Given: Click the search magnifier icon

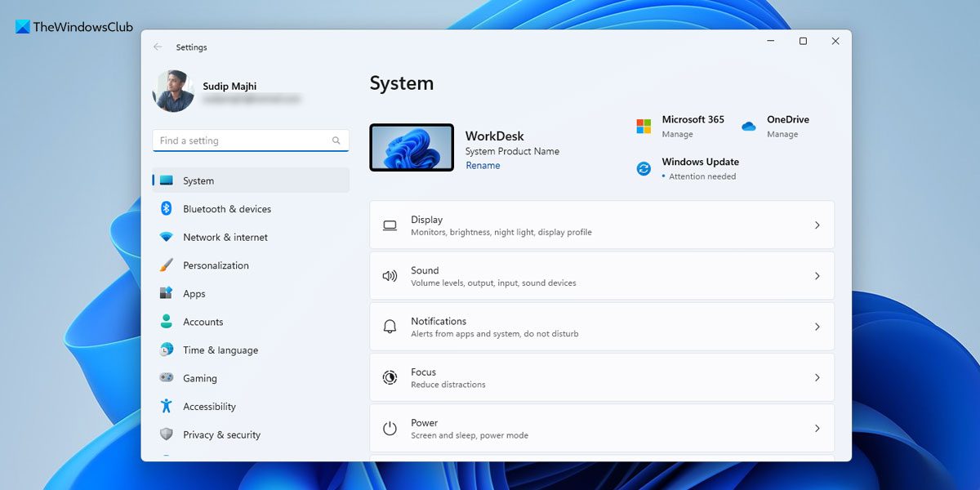Looking at the screenshot, I should [x=336, y=140].
